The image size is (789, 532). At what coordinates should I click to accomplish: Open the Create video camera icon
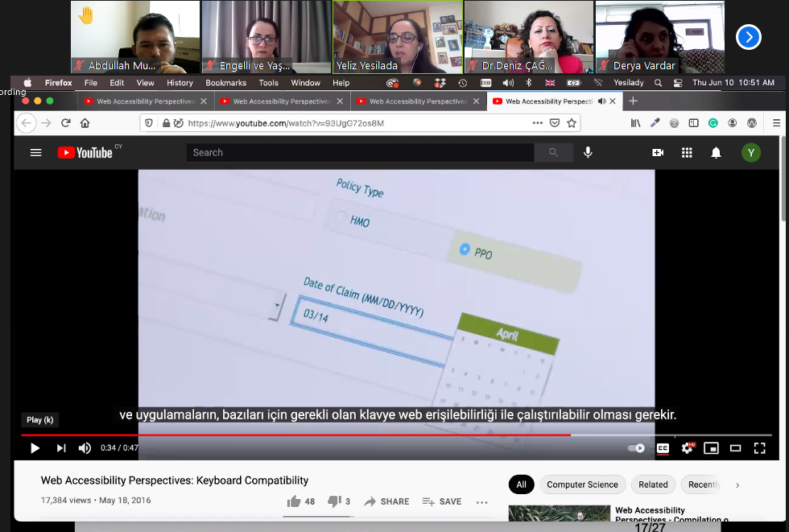pos(658,152)
